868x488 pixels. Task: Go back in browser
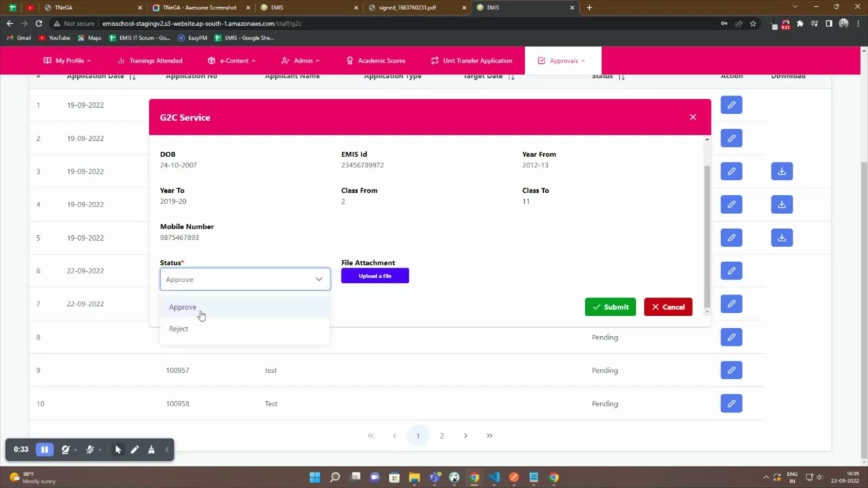tap(9, 23)
